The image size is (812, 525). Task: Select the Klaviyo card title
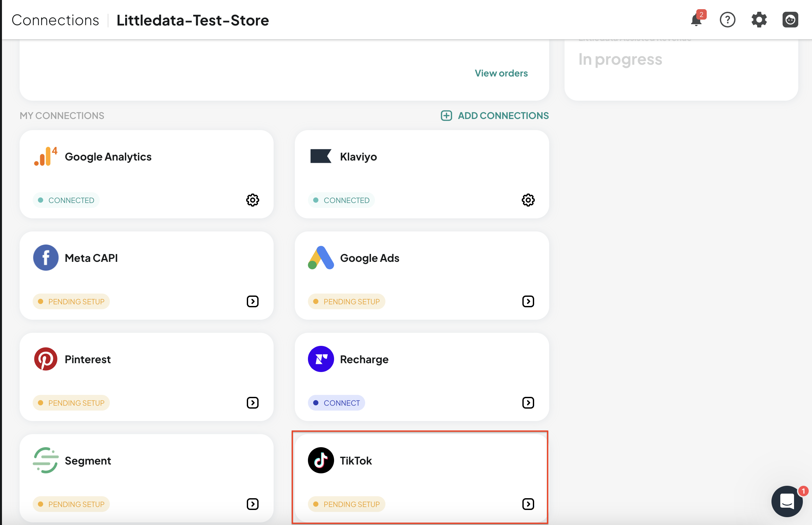coord(358,157)
